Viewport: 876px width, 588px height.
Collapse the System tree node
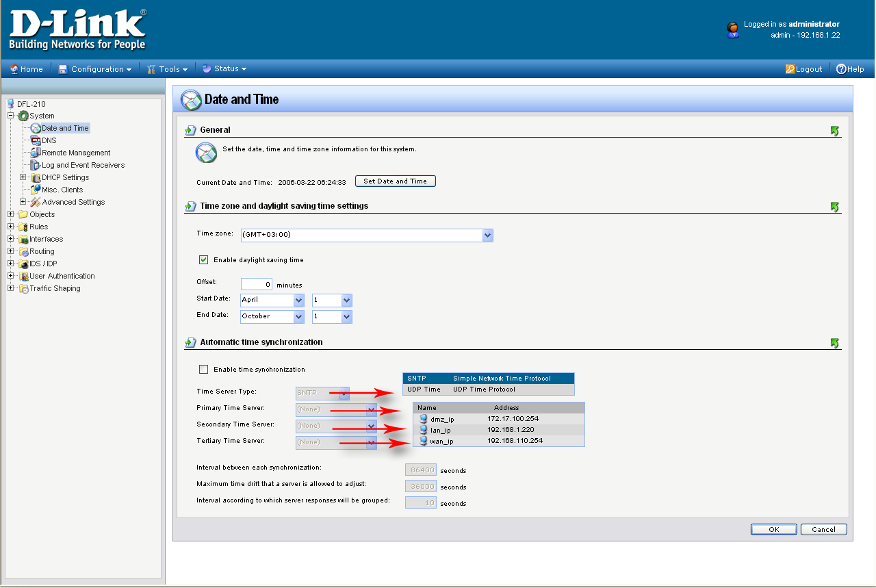pyautogui.click(x=11, y=116)
